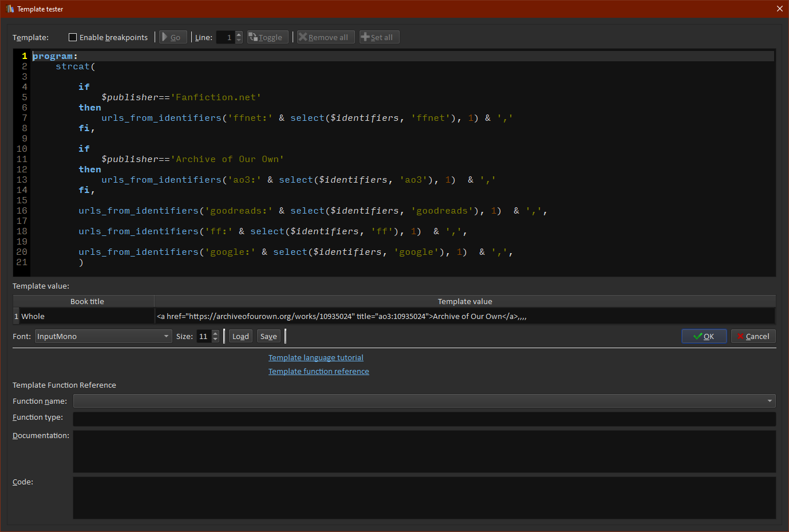789x532 pixels.
Task: Save the current template
Action: tap(269, 336)
